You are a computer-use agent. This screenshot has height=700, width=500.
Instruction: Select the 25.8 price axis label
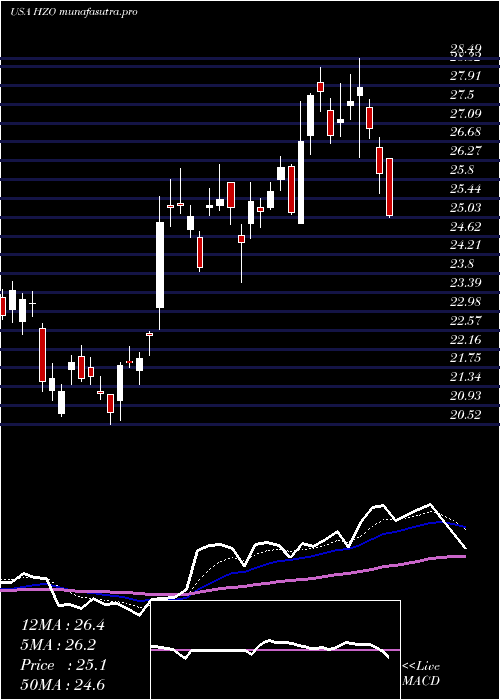462,170
